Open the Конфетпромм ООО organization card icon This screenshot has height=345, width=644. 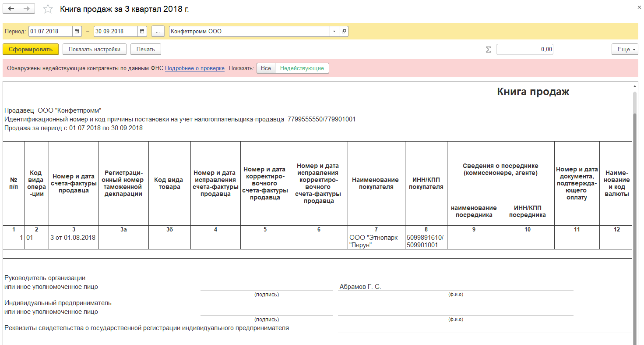(344, 32)
